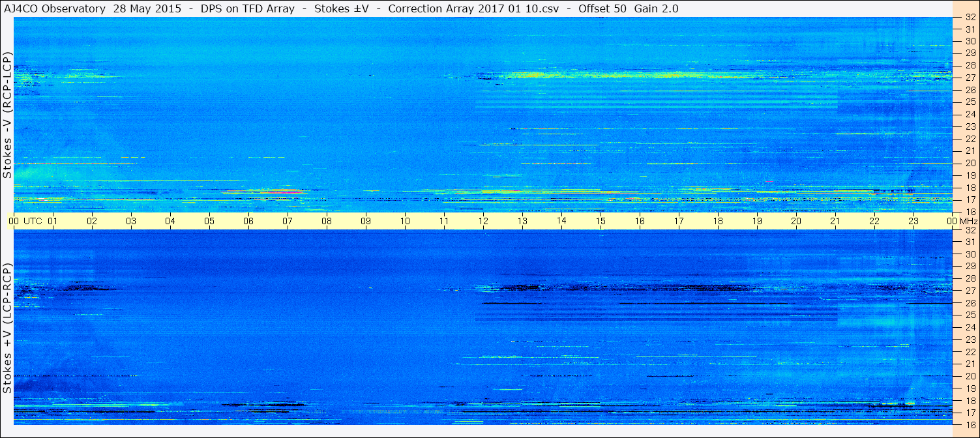Click the "DPS on TFD Array" header text
The width and height of the screenshot is (980, 438).
click(x=247, y=9)
